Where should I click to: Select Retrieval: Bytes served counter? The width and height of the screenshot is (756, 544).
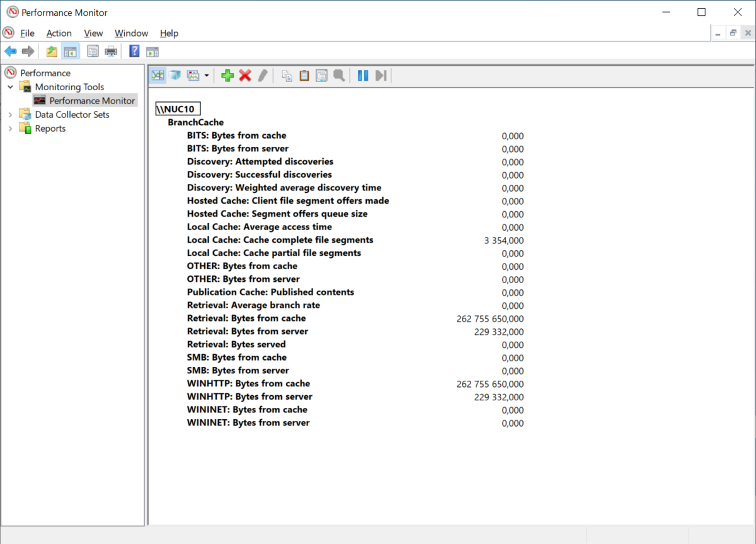tap(236, 344)
